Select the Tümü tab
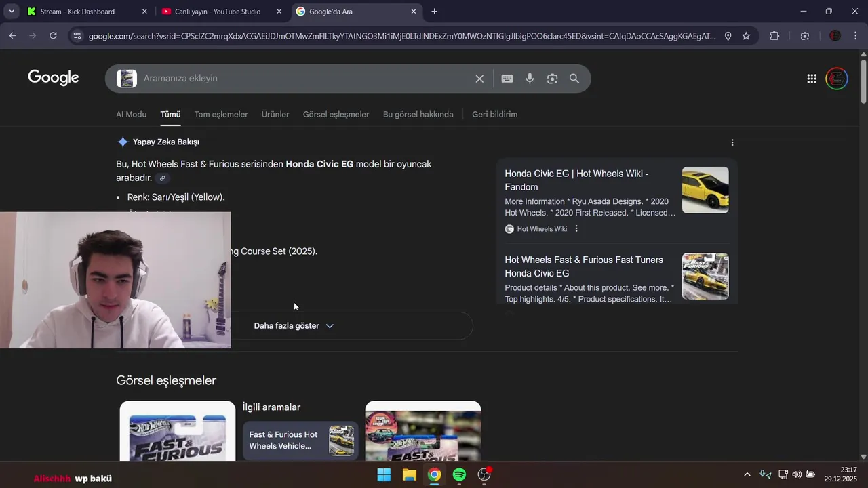Screen dimensions: 868x488 tap(170, 115)
